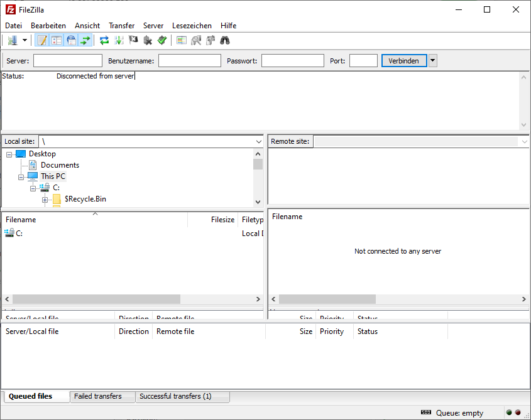Toggle processing of transfer queue
Screen dimensions: 531x420
(x=119, y=40)
